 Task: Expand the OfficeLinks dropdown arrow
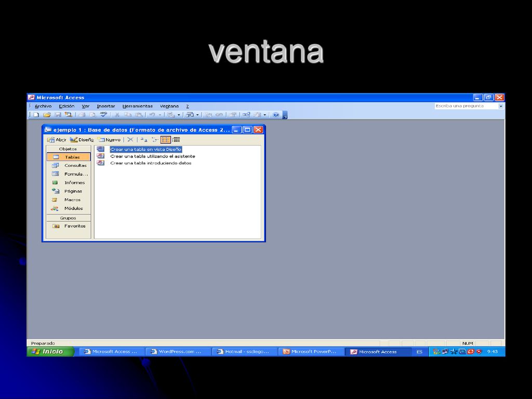(179, 115)
